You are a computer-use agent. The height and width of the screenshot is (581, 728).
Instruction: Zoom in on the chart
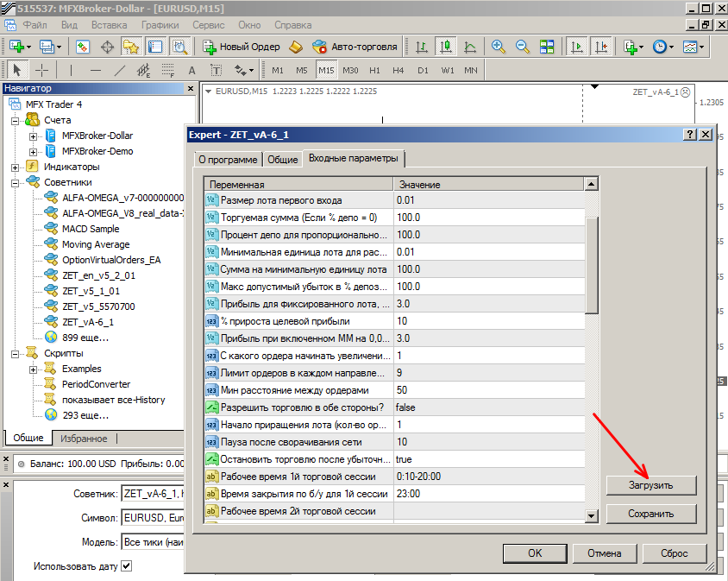[x=499, y=47]
